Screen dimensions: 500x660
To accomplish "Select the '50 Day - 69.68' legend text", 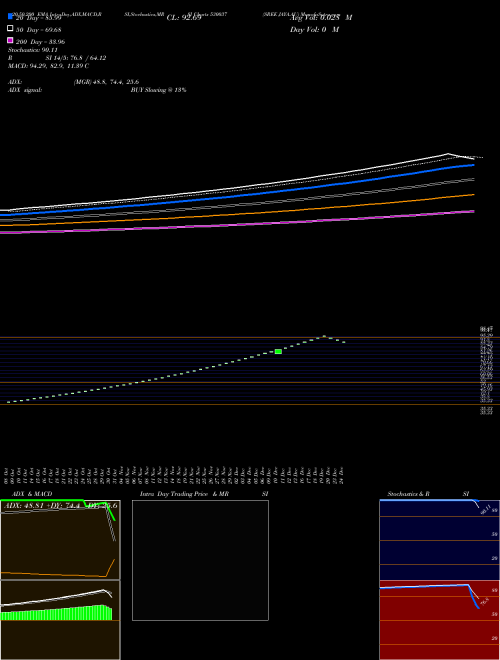I will (39, 30).
